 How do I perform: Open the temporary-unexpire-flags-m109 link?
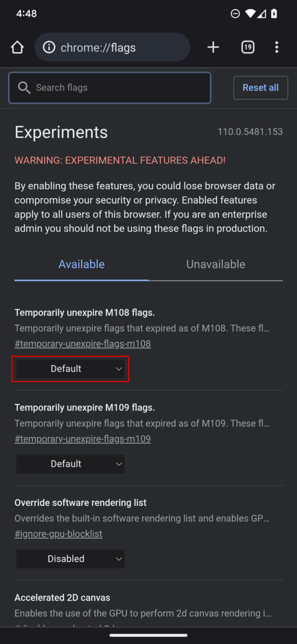tap(83, 439)
